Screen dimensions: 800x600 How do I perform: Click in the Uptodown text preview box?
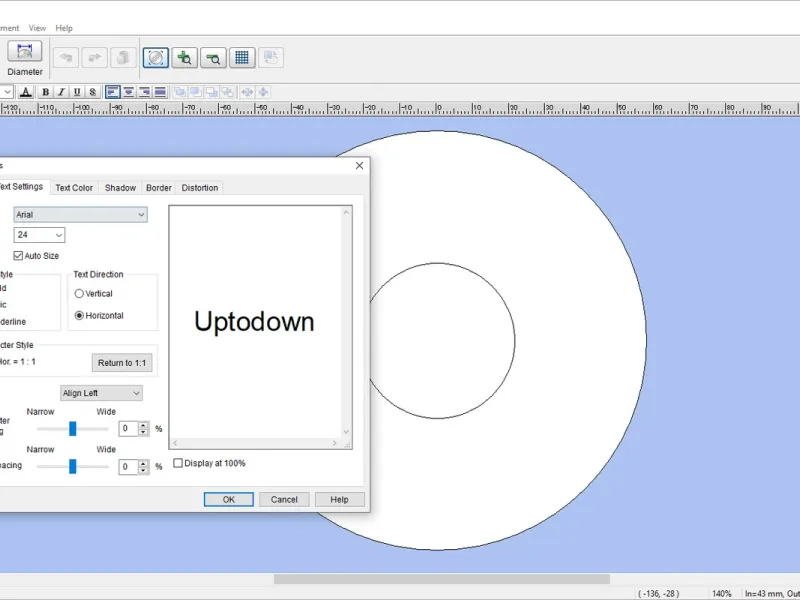[x=256, y=322]
